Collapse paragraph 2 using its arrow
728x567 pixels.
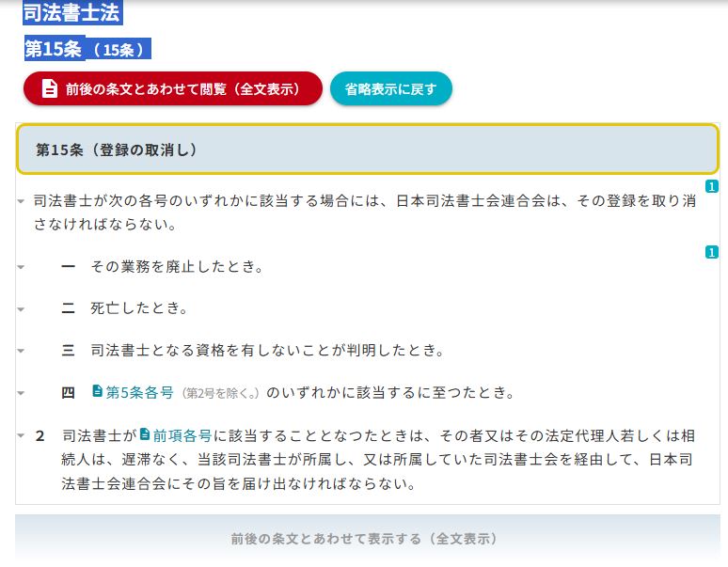click(21, 436)
